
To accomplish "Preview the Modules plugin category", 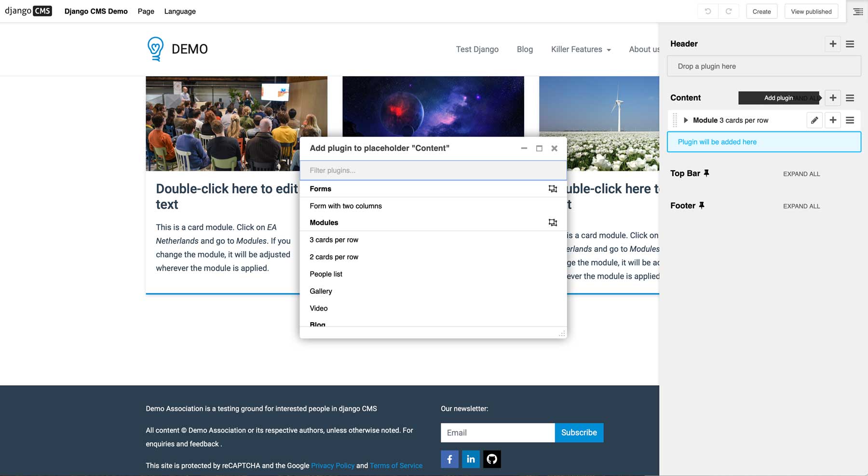I will pos(553,222).
